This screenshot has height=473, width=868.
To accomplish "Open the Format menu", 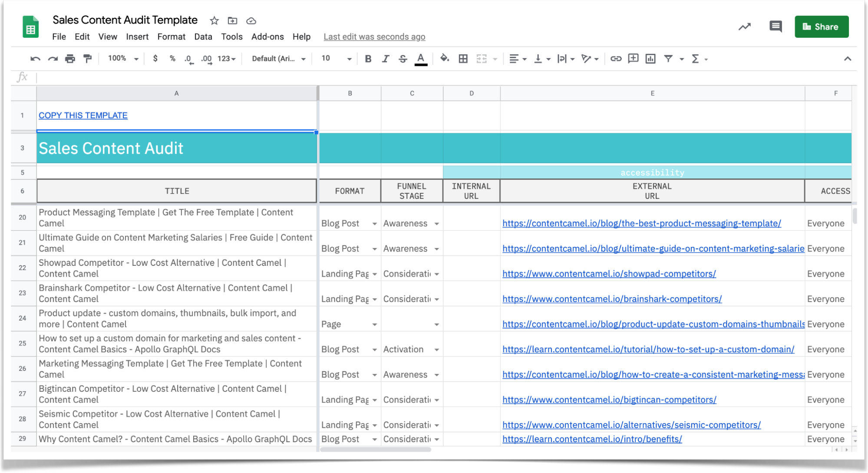I will (171, 36).
